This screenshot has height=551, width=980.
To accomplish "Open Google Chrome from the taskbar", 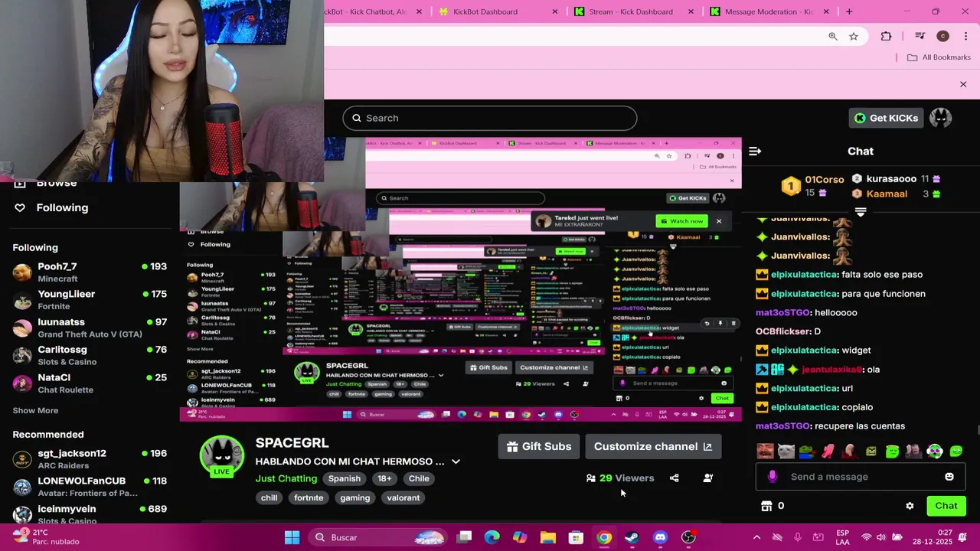I will coord(604,537).
